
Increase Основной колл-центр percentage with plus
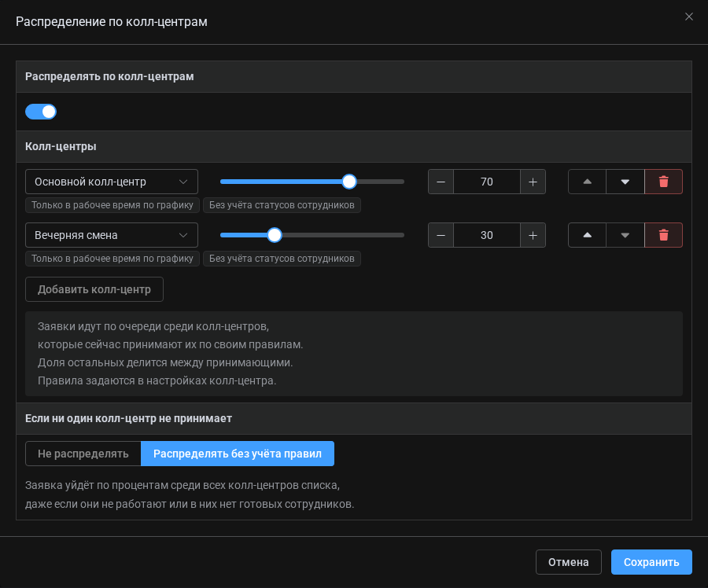533,182
